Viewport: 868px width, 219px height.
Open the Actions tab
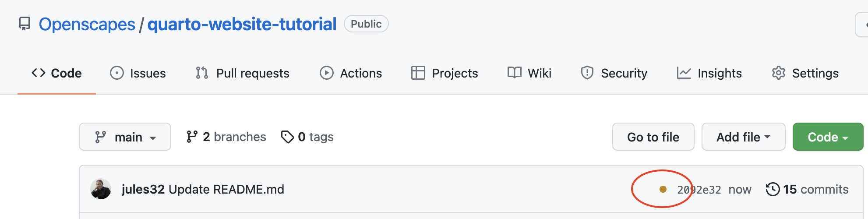click(351, 73)
